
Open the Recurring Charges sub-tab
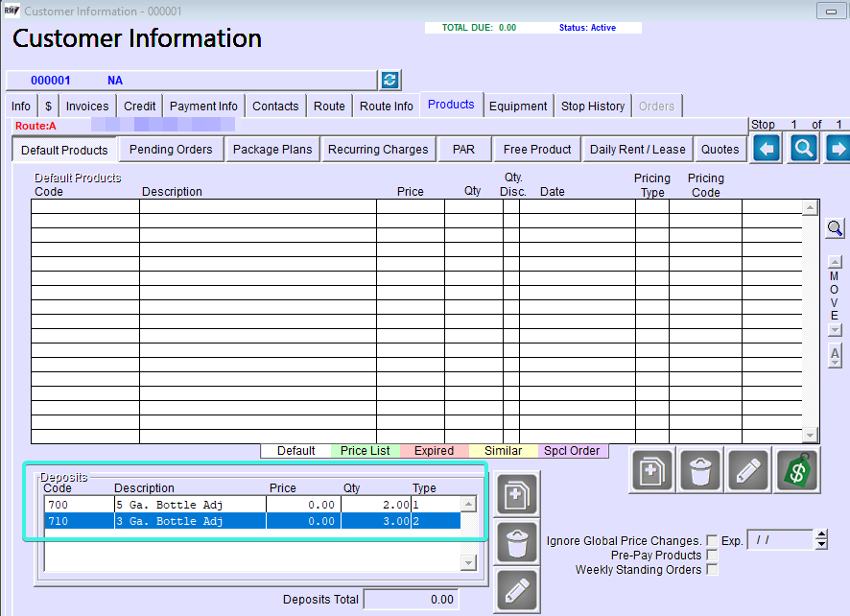[x=378, y=149]
